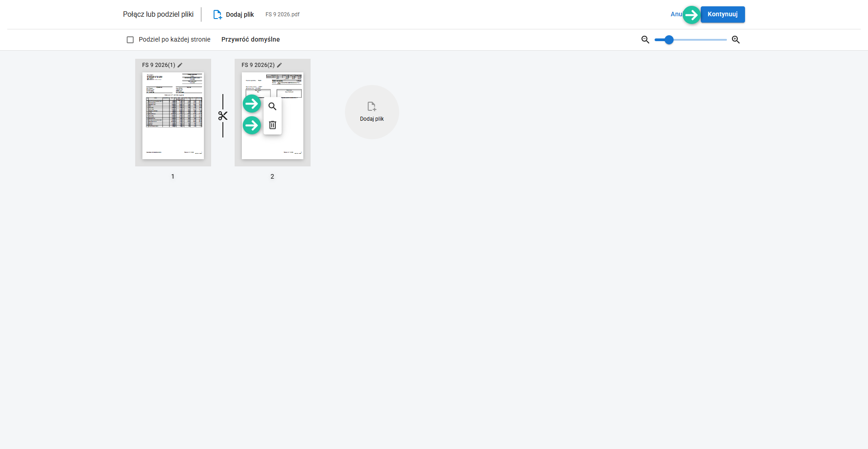The width and height of the screenshot is (868, 449).
Task: Enable 'Podziel po każdej stronie' checkbox
Action: point(130,40)
